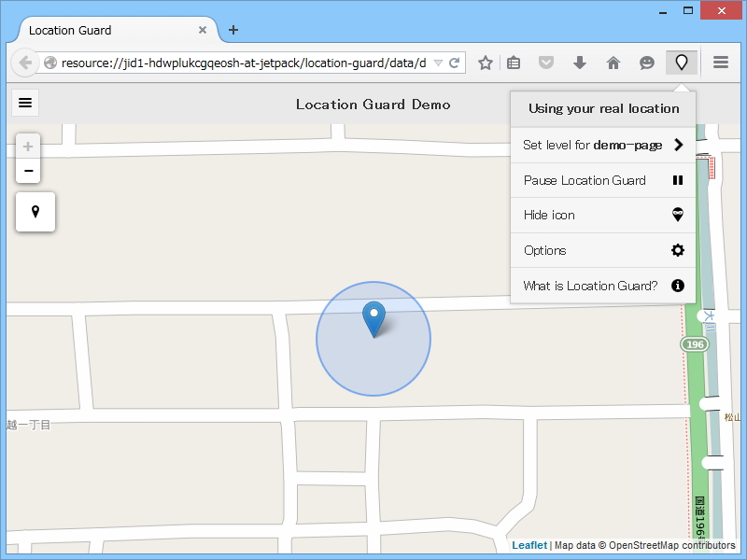Open the Leaflet attribution link
747x560 pixels.
pyautogui.click(x=529, y=545)
